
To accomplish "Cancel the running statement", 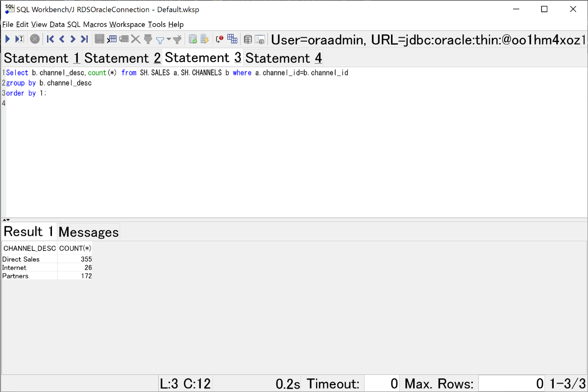I will (35, 39).
